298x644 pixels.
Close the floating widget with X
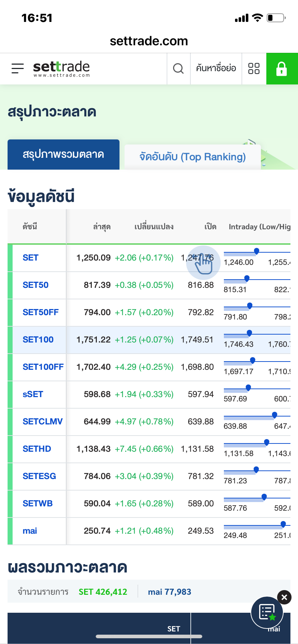(284, 597)
